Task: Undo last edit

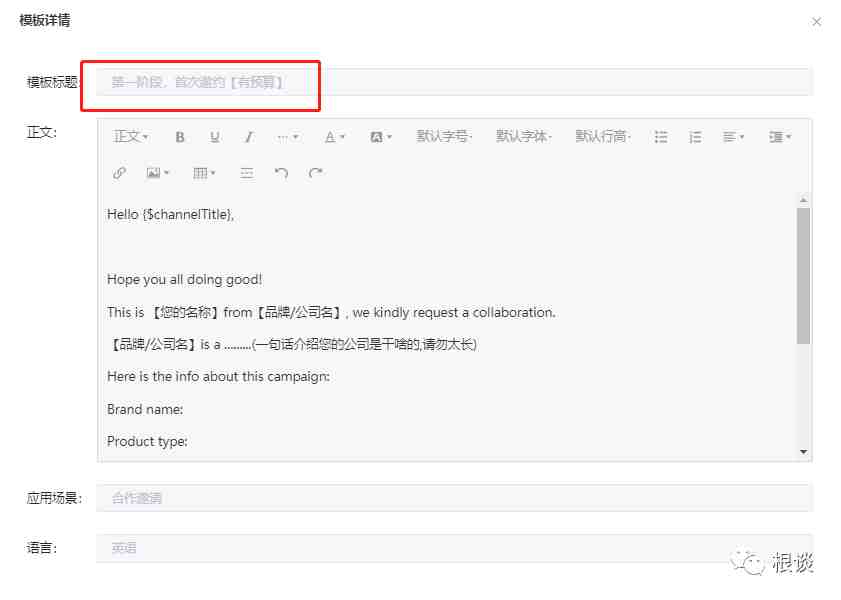Action: [281, 173]
